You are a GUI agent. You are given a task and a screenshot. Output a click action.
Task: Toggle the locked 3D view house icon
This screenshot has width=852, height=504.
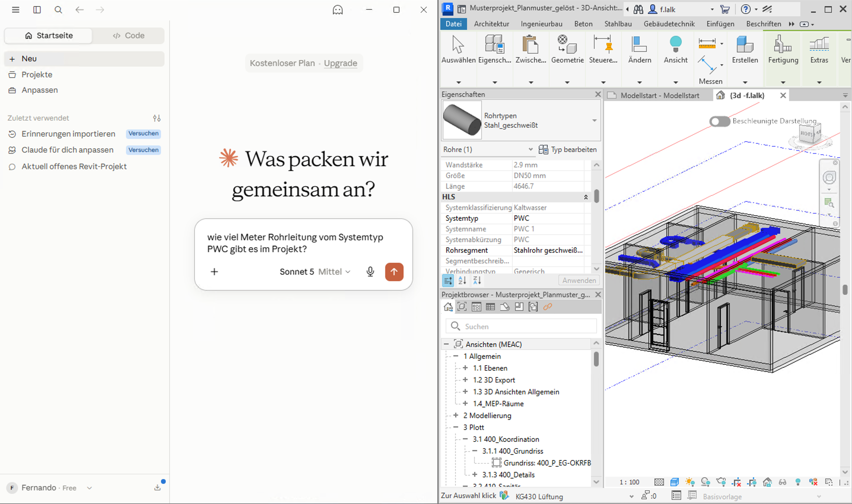767,482
